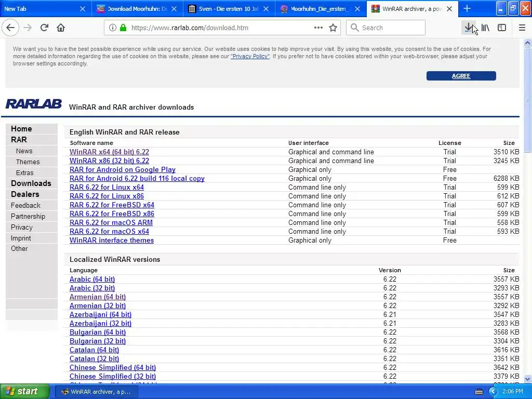Click page scrollbar down arrow
This screenshot has height=399, width=532.
coord(528,379)
